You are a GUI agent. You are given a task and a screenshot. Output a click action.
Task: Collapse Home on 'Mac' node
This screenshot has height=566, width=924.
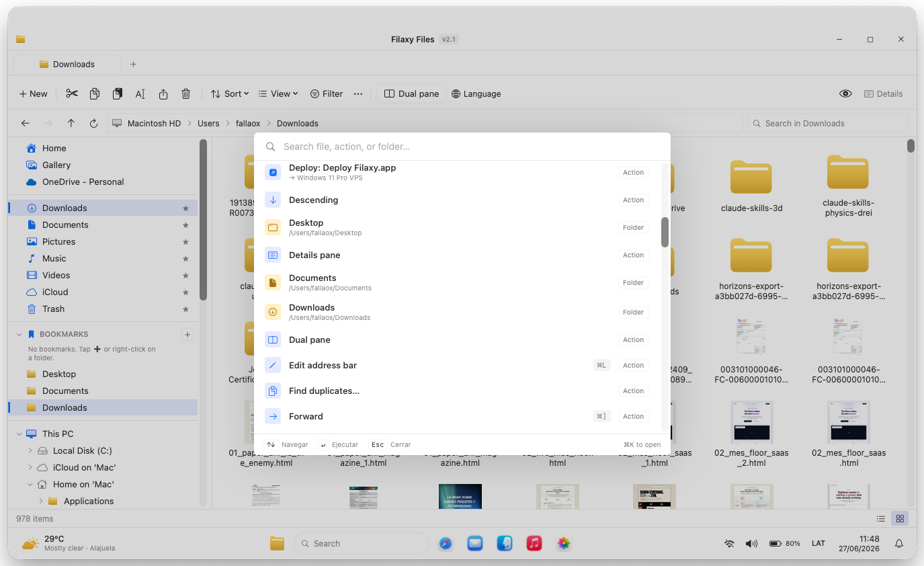30,484
